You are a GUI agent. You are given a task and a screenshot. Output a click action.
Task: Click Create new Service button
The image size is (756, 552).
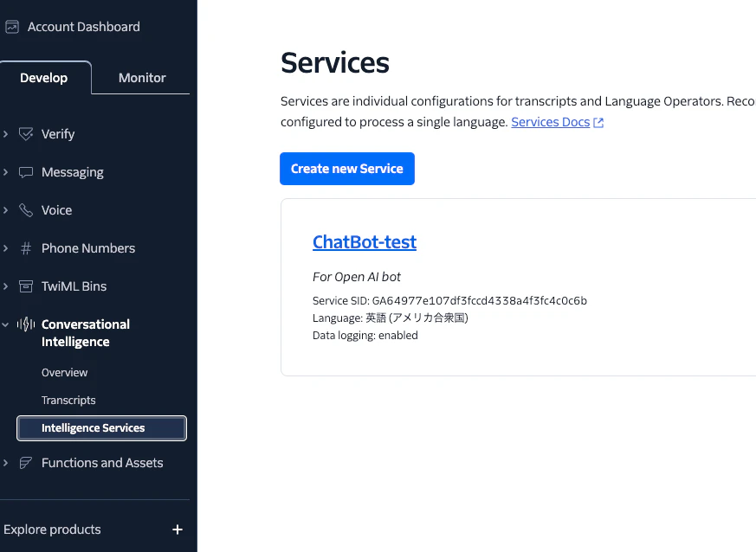347,169
